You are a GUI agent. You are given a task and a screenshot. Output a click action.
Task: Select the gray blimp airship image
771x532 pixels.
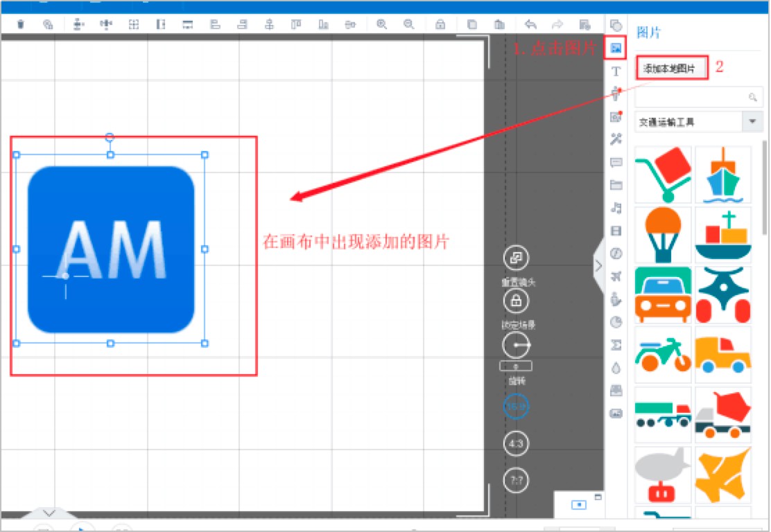(x=663, y=475)
